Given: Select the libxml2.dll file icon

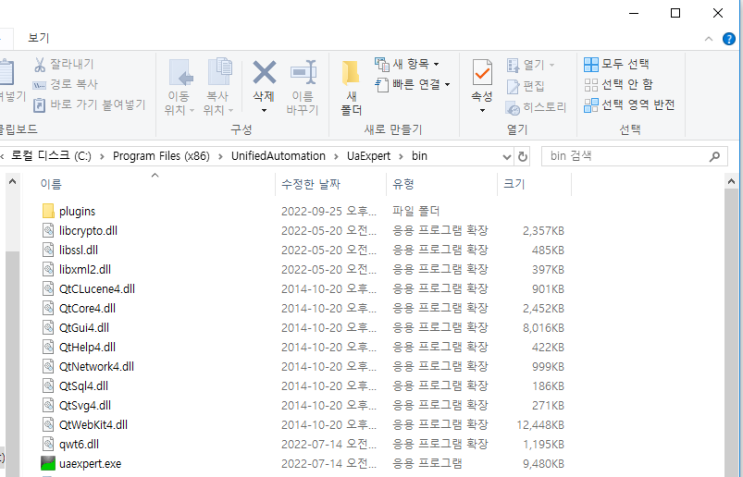Looking at the screenshot, I should [48, 270].
